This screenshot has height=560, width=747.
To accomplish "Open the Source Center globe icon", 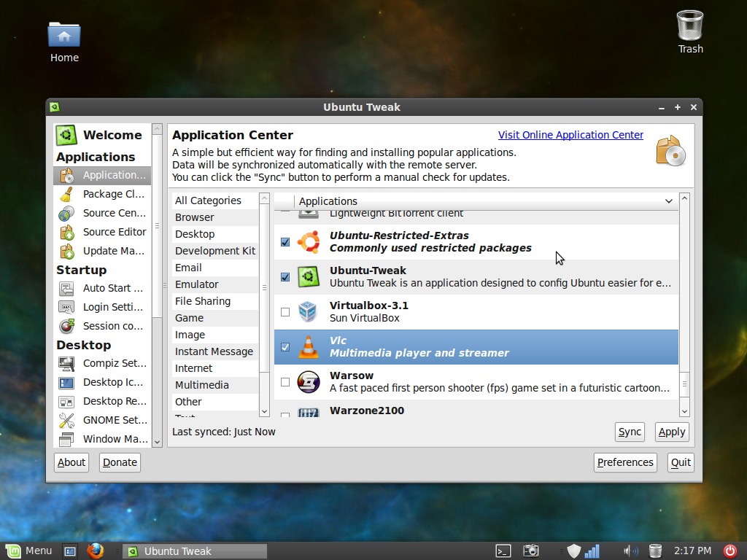I will [x=66, y=214].
